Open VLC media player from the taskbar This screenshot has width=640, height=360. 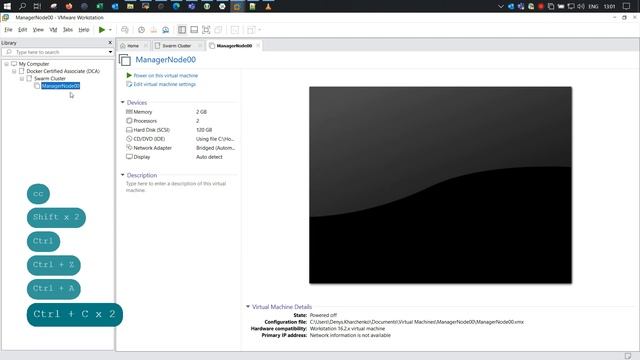point(268,6)
